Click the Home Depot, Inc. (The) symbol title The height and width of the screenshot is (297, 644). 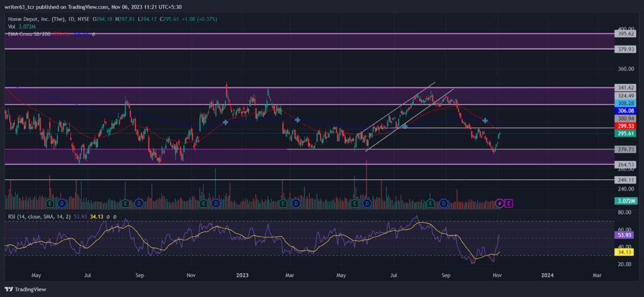(x=37, y=20)
